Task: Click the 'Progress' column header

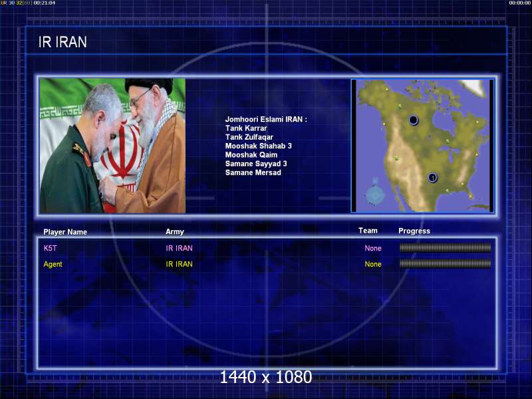Action: point(414,231)
